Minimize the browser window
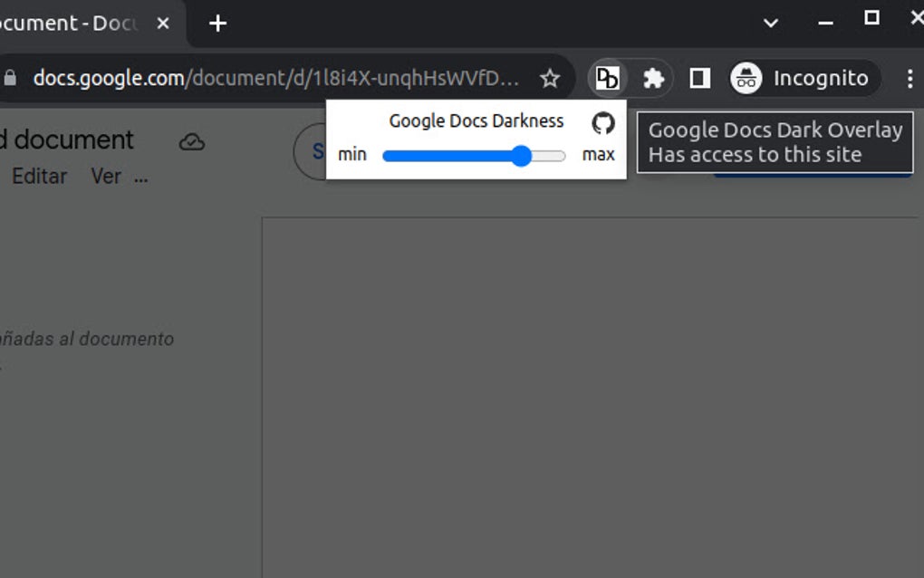 [x=825, y=23]
